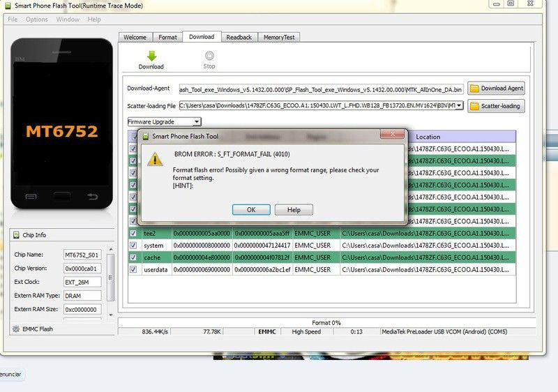This screenshot has width=558, height=392.
Task: Open the Options menu
Action: 37,20
